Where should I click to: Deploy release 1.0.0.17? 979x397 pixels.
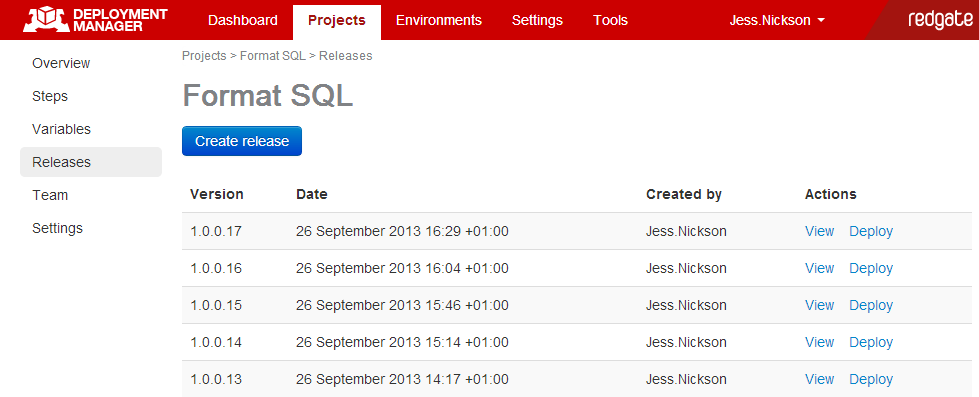coord(871,231)
